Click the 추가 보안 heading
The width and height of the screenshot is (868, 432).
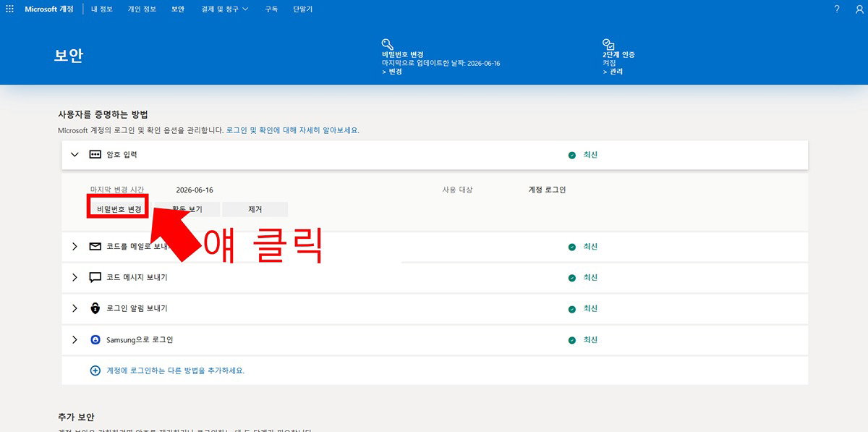[76, 418]
